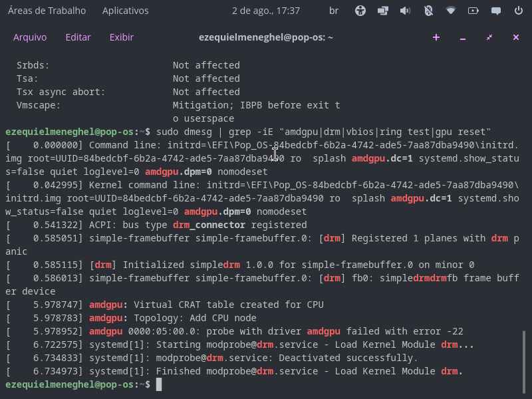Click the 'drm_connector registered' text
The height and width of the screenshot is (399, 532).
tap(240, 225)
